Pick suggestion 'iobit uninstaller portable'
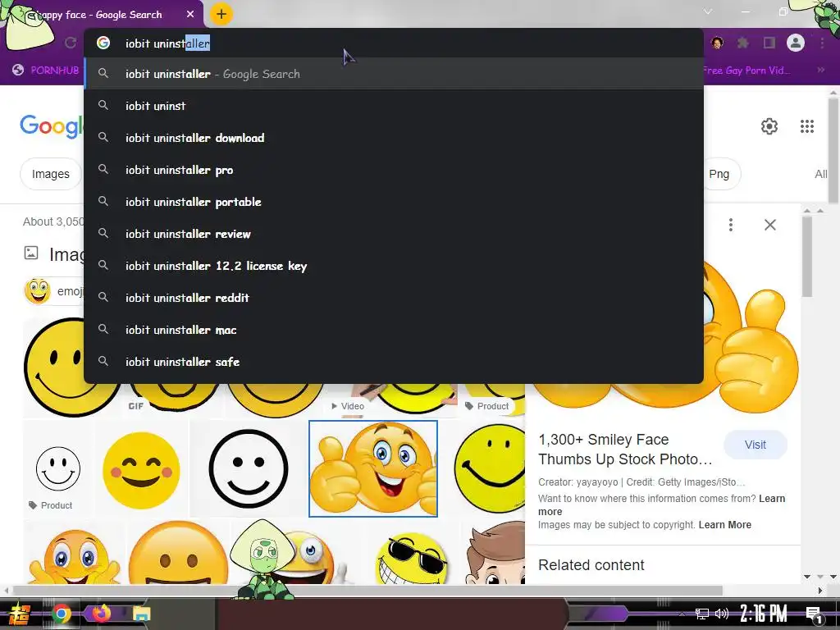This screenshot has width=840, height=630. (394, 202)
